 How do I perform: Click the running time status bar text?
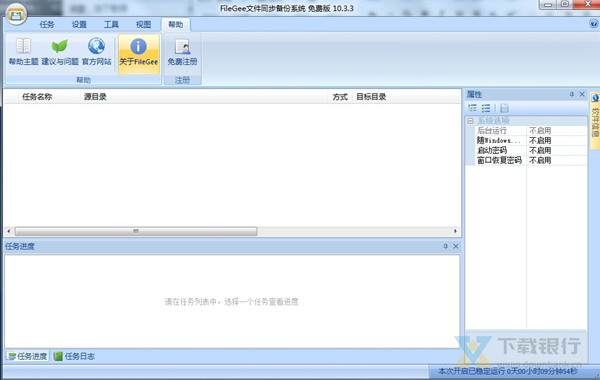pyautogui.click(x=508, y=371)
